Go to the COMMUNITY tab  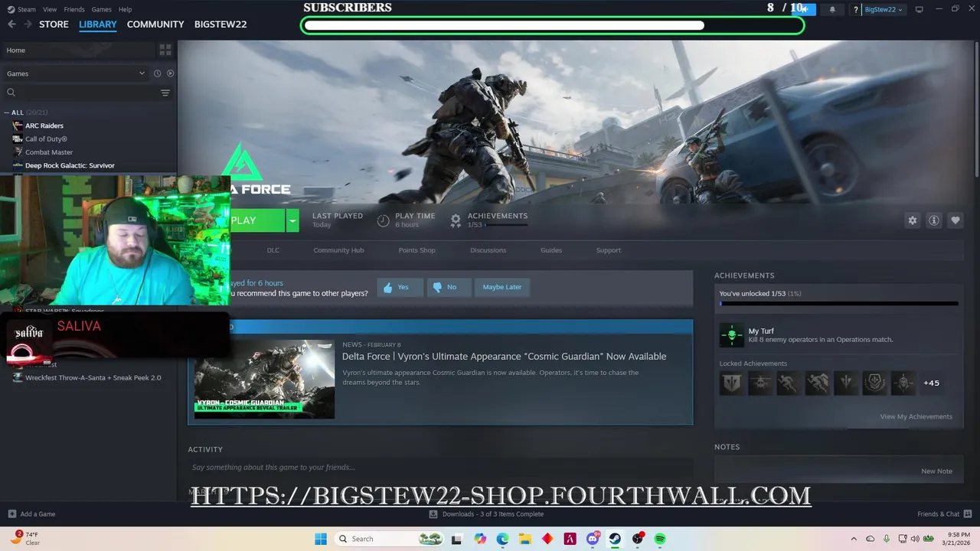155,24
